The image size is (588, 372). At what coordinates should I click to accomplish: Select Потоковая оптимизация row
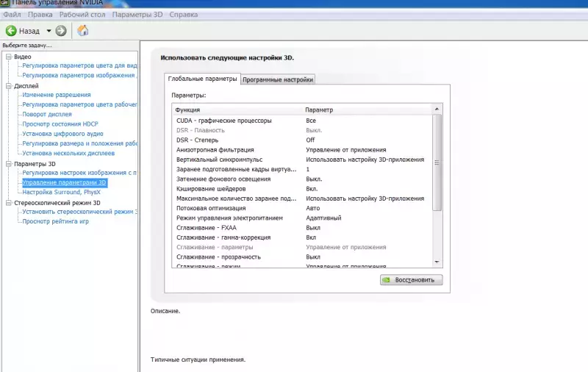[x=302, y=209]
